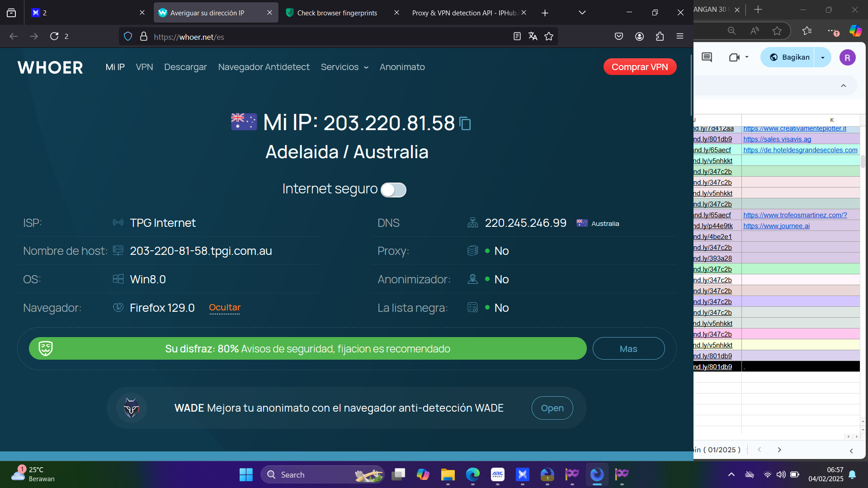Go to next sheet tab with right arrow

pos(779,450)
